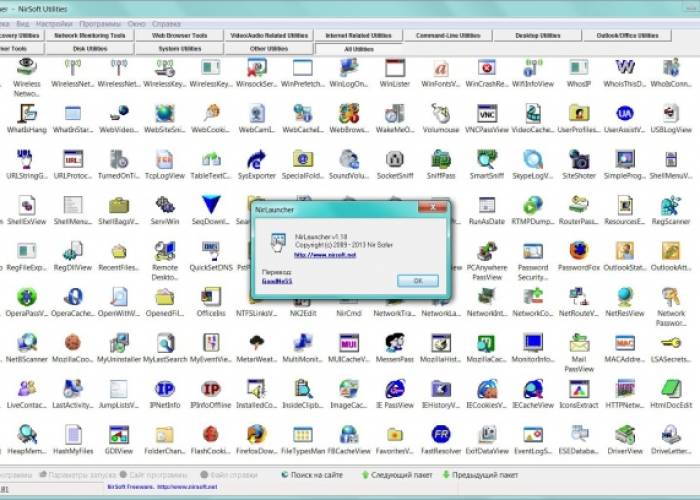Click Поиск на сайте button

coord(312,475)
